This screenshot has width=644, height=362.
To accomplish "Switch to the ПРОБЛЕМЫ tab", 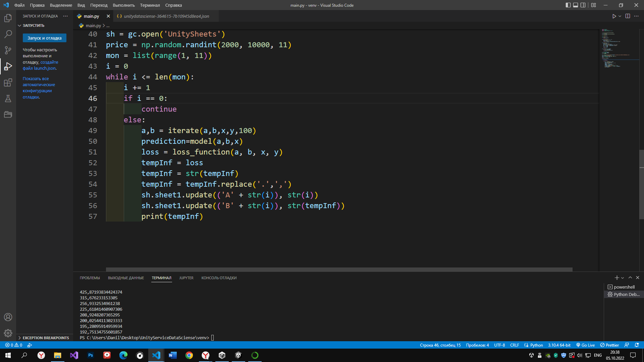I will click(90, 278).
